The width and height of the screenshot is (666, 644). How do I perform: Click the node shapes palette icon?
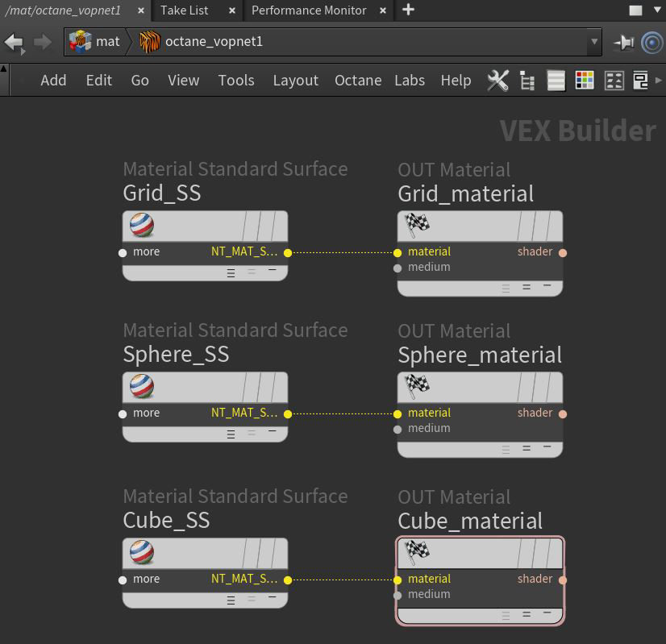click(x=614, y=81)
